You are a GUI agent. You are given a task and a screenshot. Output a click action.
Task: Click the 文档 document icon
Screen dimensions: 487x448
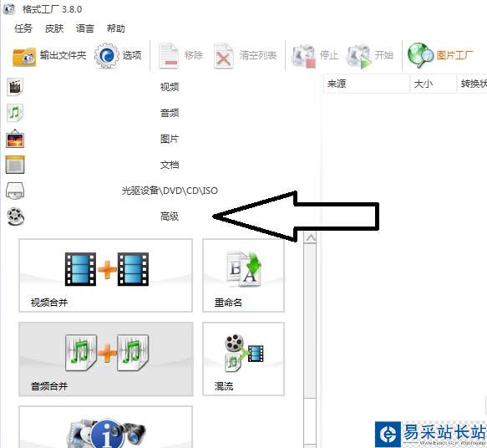tap(15, 165)
